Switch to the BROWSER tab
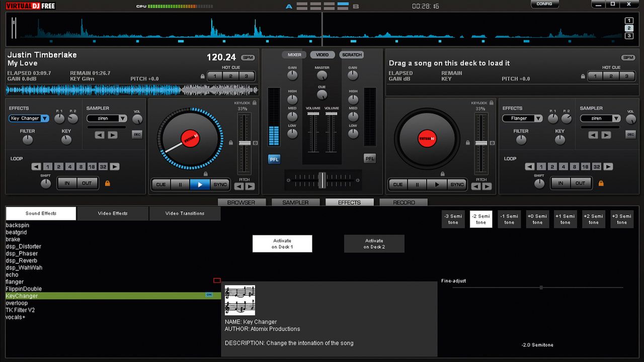This screenshot has width=644, height=362. pyautogui.click(x=241, y=202)
